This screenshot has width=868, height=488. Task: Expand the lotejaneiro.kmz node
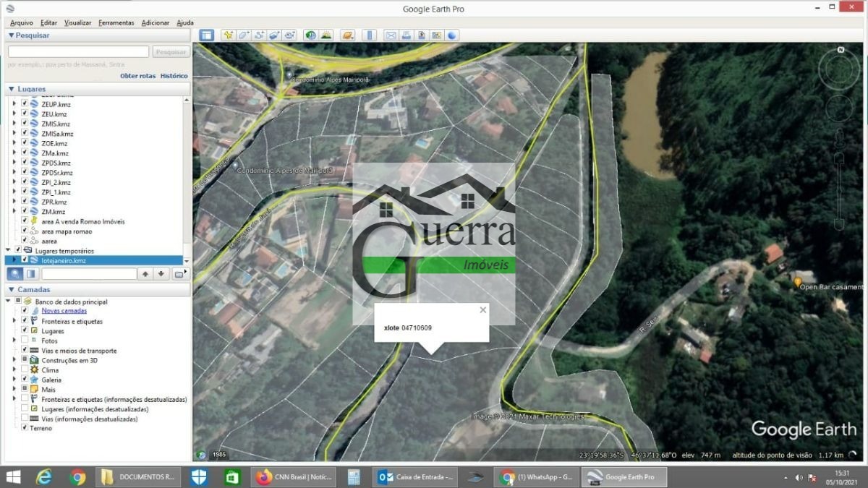(x=14, y=260)
